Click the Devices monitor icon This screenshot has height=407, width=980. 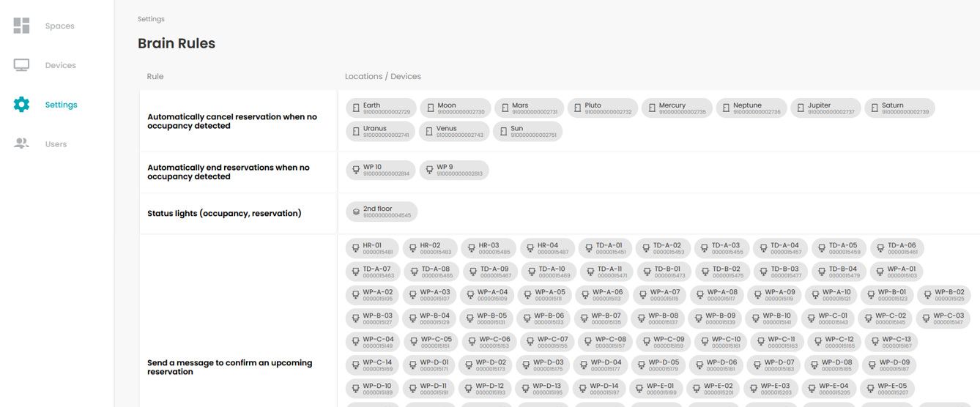(x=21, y=65)
